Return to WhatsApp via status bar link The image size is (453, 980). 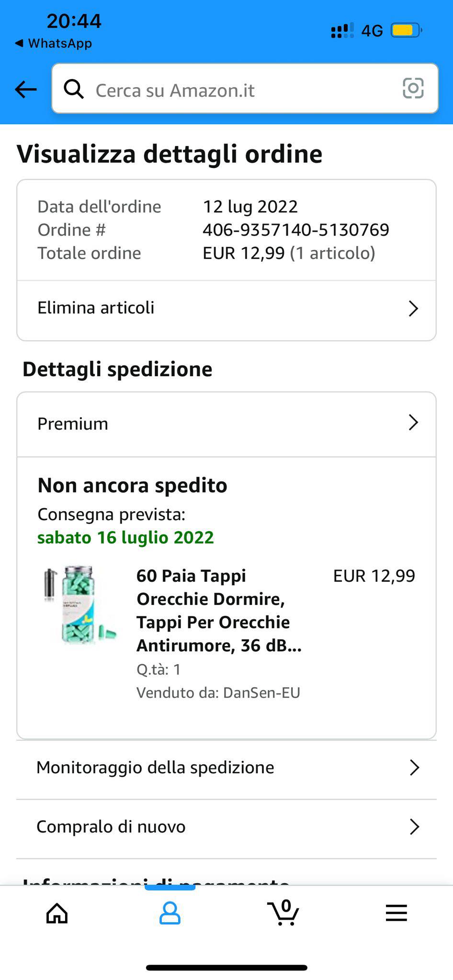pos(54,43)
